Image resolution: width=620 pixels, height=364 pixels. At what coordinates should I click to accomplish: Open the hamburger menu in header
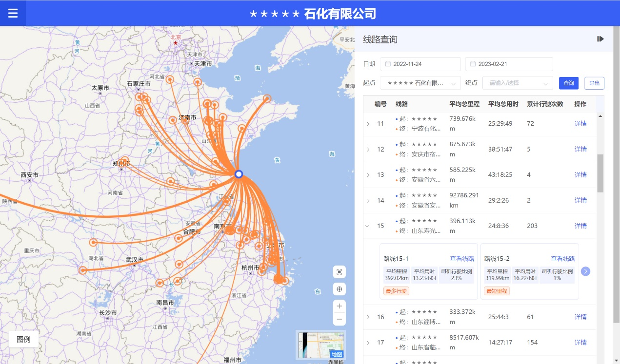tap(13, 13)
